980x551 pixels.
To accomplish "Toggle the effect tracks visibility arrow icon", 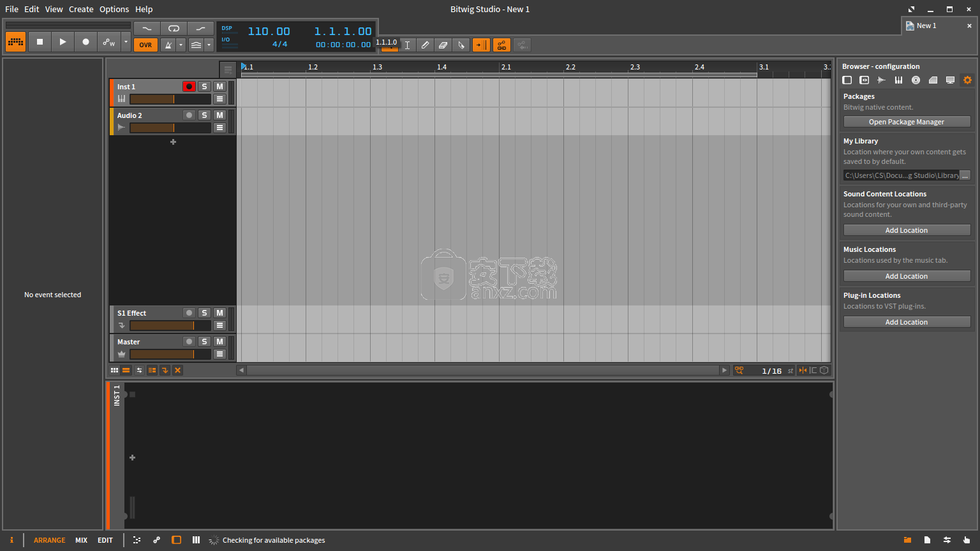I will tap(165, 371).
